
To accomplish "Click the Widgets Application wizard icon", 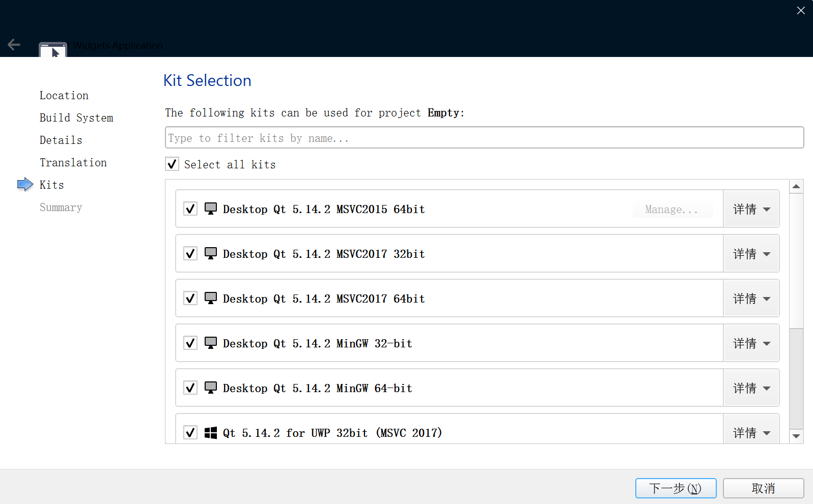I will point(53,49).
